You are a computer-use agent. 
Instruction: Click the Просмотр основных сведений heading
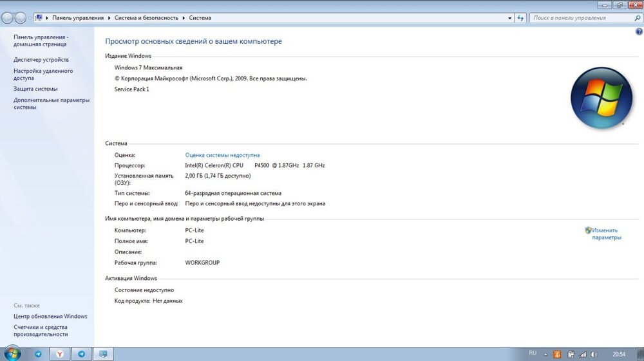[193, 41]
